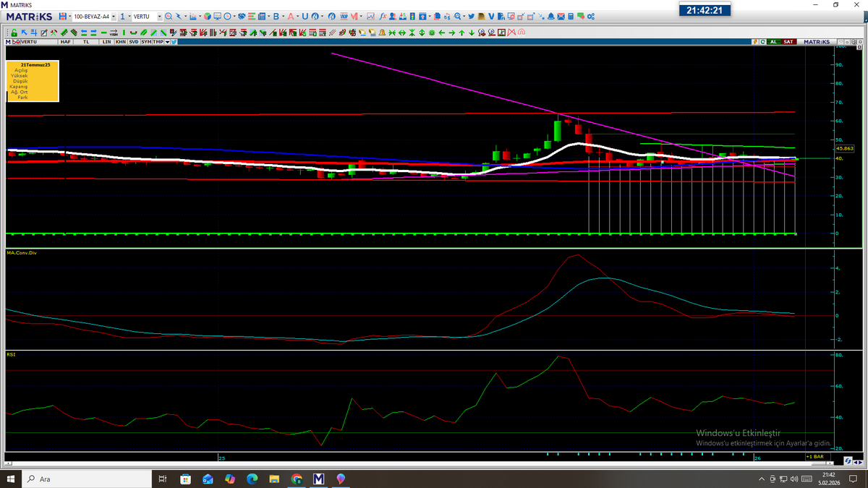Click the 45.863 price label on axis
Screen dimensions: 868x488
[845, 148]
